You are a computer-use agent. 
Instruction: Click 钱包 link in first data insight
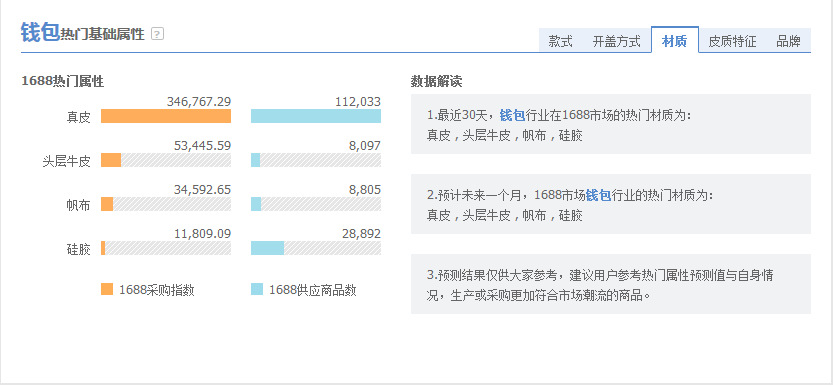[x=512, y=115]
